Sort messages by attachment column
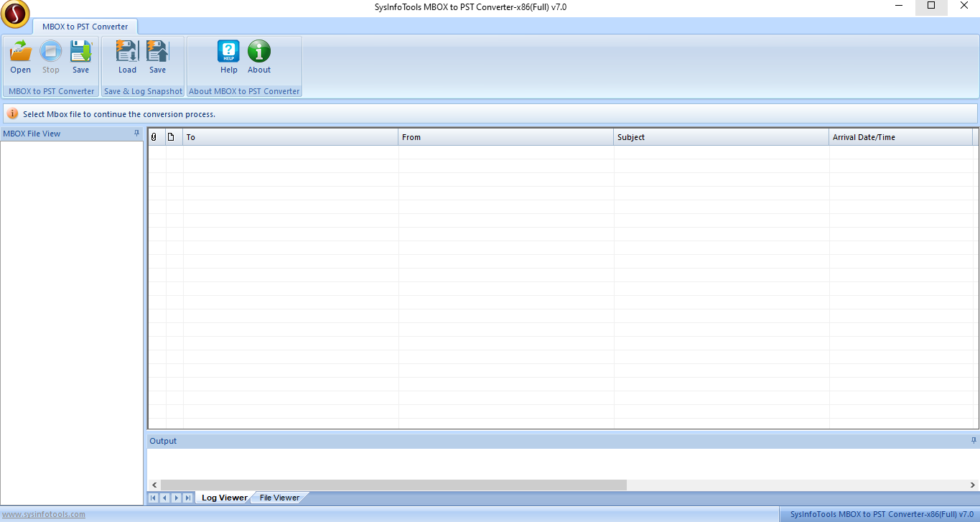Viewport: 980px width, 522px height. tap(155, 136)
